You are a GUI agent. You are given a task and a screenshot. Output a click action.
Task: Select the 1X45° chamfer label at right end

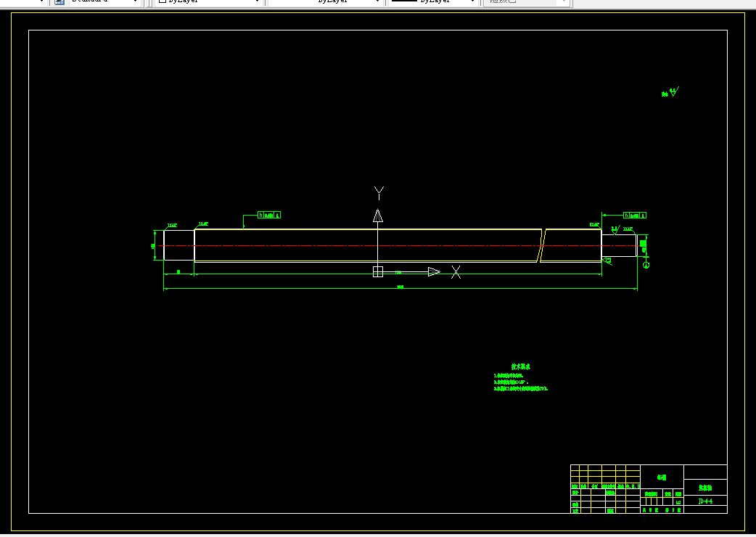click(x=628, y=229)
